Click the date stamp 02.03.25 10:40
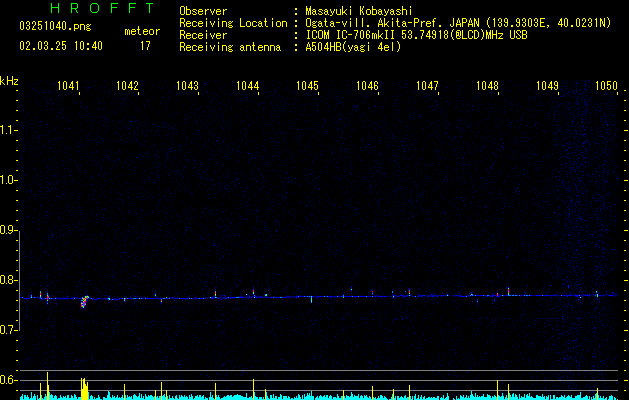The height and width of the screenshot is (400, 629). [x=61, y=46]
